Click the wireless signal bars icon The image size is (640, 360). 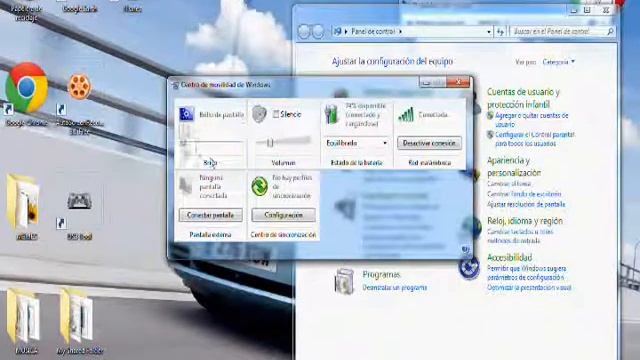pyautogui.click(x=406, y=115)
